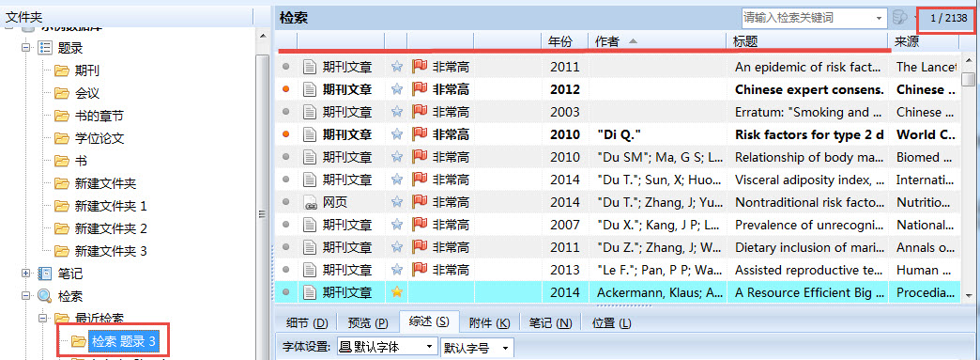Click priority flag on the "Du SM" row
This screenshot has height=360, width=980.
pos(419,157)
